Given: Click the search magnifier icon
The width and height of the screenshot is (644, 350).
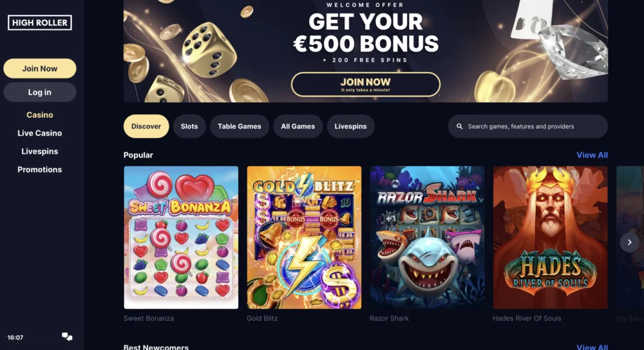Looking at the screenshot, I should pos(460,126).
